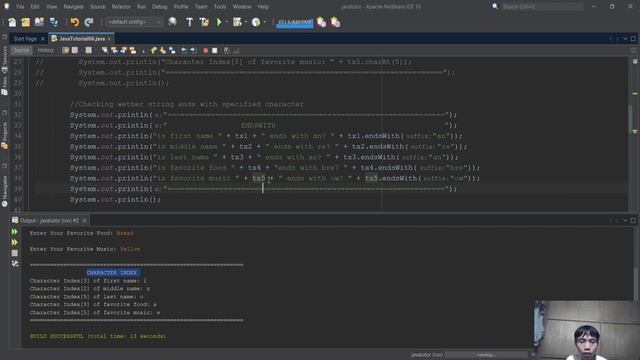This screenshot has width=640, height=360.
Task: Close the Start Page tab
Action: (42, 39)
